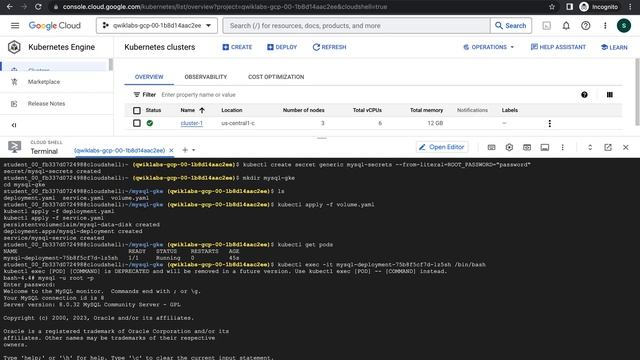The width and height of the screenshot is (640, 360).
Task: Click the Search button
Action: click(511, 25)
